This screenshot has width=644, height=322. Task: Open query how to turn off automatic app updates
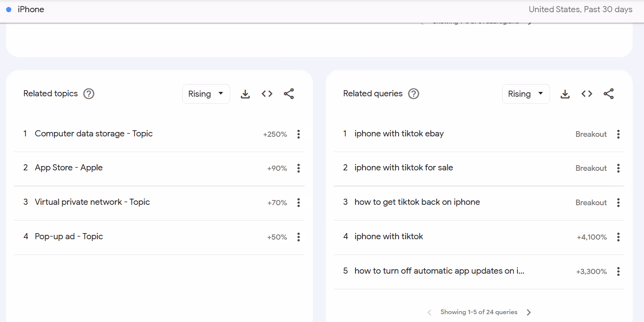[439, 271]
